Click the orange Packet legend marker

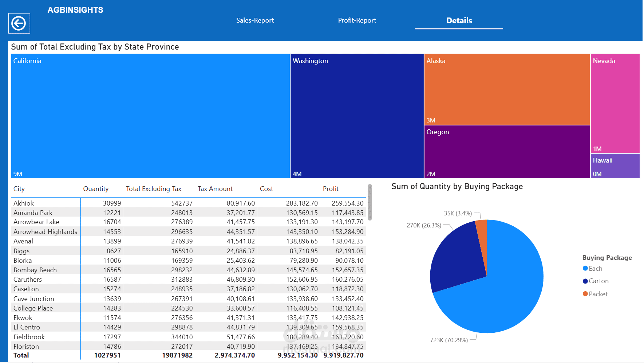point(585,294)
